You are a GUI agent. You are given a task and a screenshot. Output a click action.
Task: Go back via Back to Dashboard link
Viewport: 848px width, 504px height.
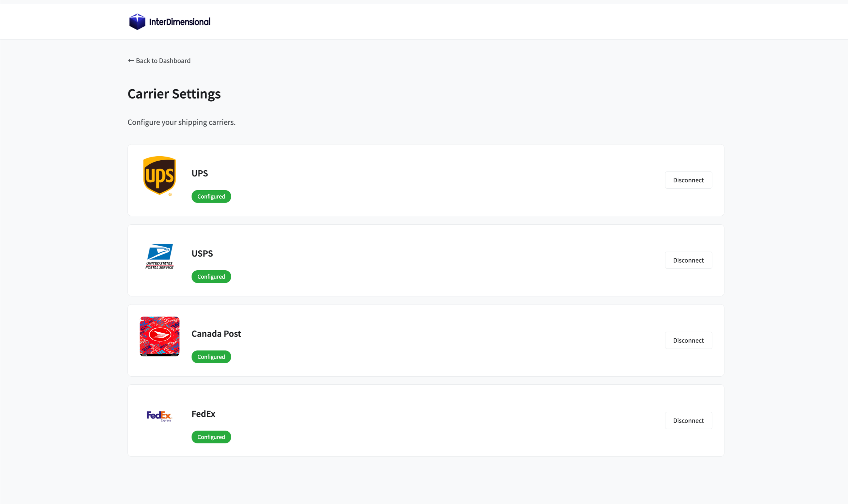click(x=159, y=61)
